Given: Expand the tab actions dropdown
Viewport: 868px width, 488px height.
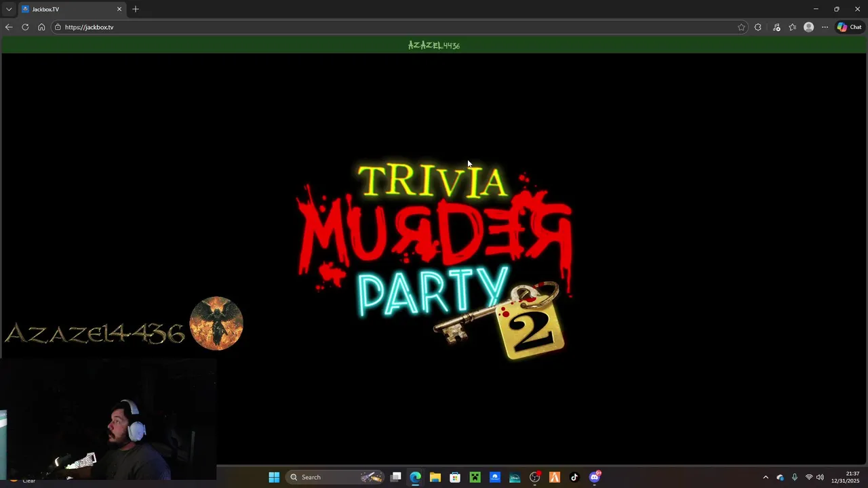Looking at the screenshot, I should [x=9, y=9].
